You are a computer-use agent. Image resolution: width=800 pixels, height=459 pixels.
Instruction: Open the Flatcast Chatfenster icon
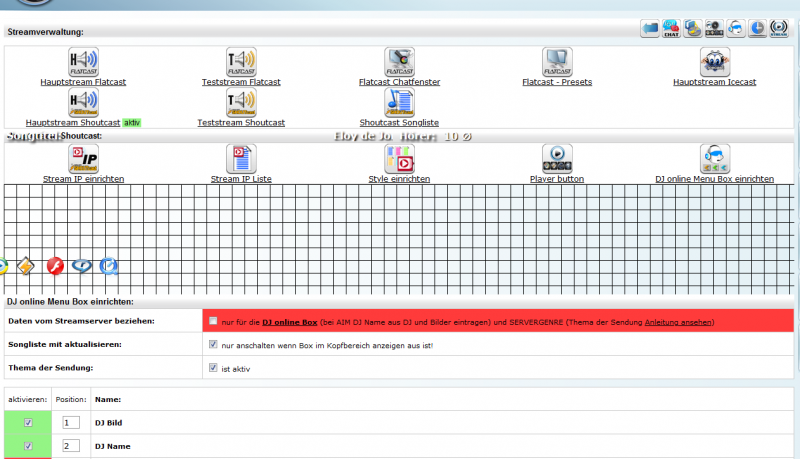399,62
